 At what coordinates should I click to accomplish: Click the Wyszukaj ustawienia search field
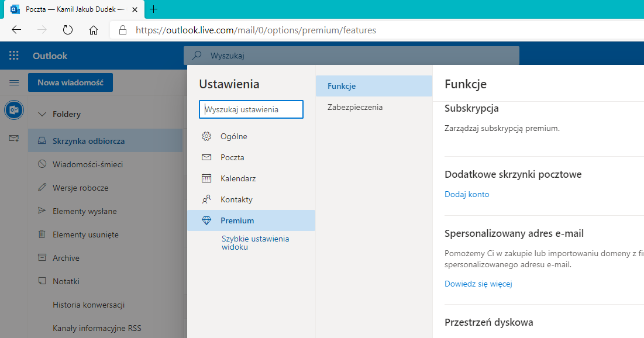point(251,109)
